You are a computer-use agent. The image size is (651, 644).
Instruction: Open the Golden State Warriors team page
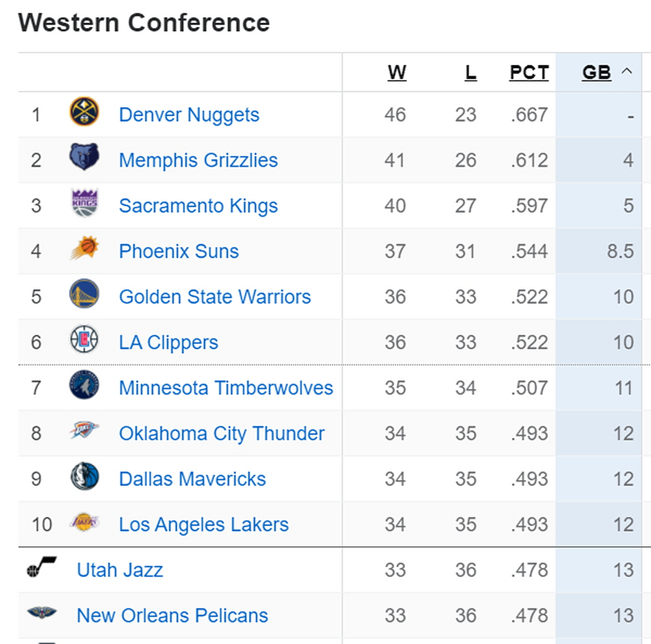click(214, 297)
